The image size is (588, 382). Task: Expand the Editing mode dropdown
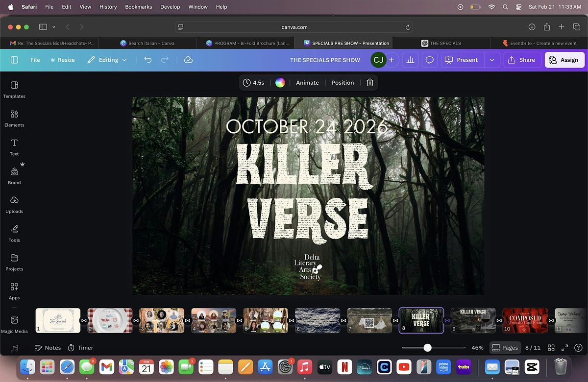[107, 60]
